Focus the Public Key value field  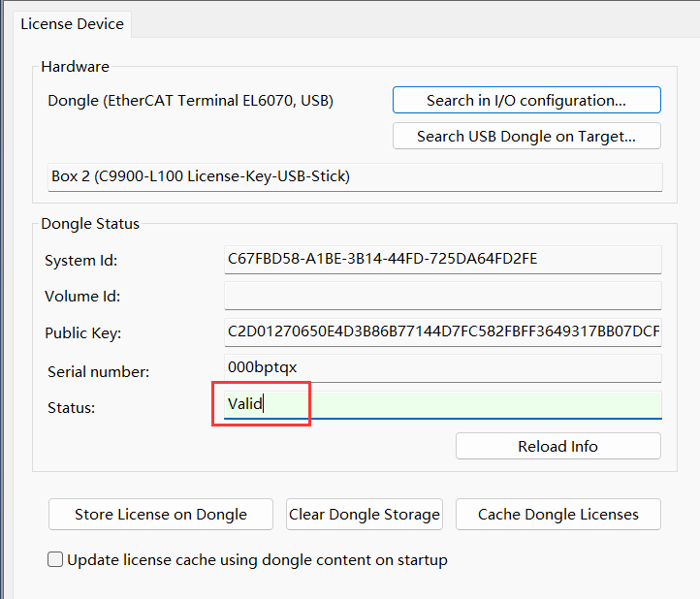coord(443,331)
